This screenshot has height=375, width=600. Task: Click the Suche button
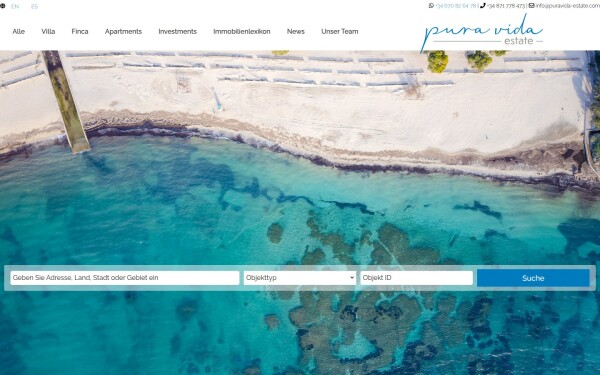tap(533, 278)
